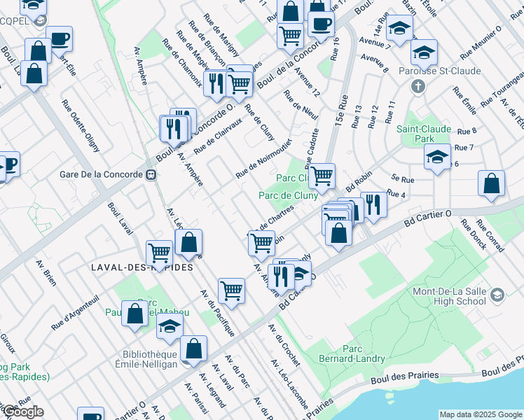
Task: Click the Parc Bernard-Landry label
Action: coord(352,354)
